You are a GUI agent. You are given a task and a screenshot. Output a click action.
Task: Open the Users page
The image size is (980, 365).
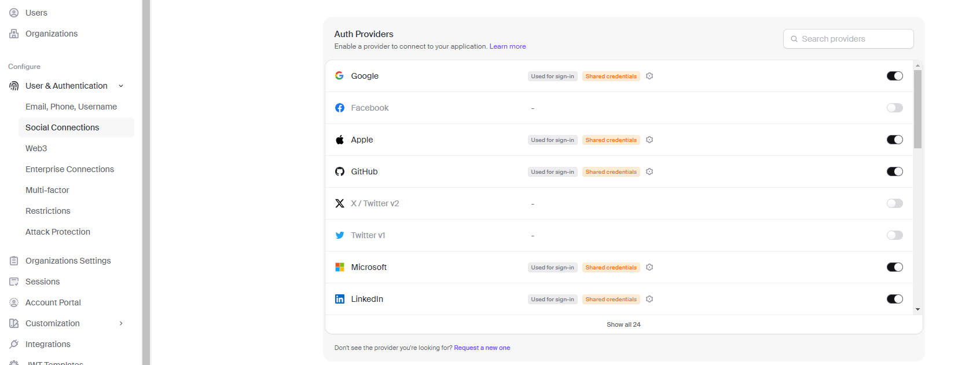(36, 13)
